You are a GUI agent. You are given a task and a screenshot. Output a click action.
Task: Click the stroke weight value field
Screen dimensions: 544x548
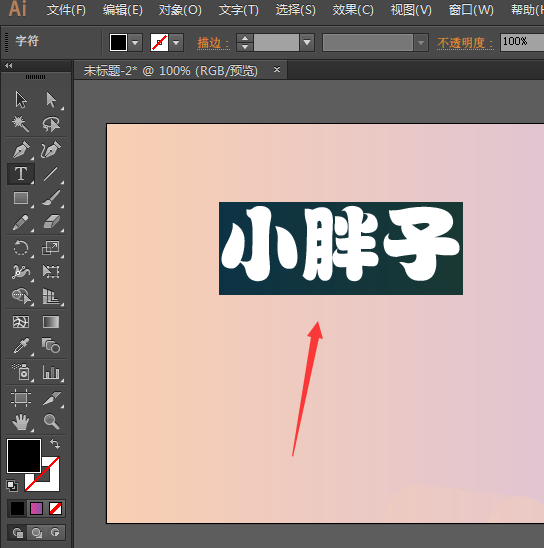pos(276,43)
